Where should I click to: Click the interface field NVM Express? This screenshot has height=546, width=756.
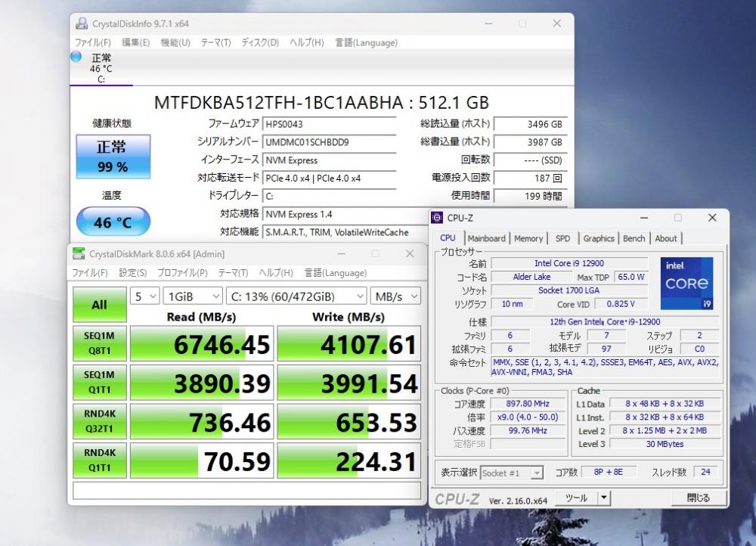(x=329, y=160)
